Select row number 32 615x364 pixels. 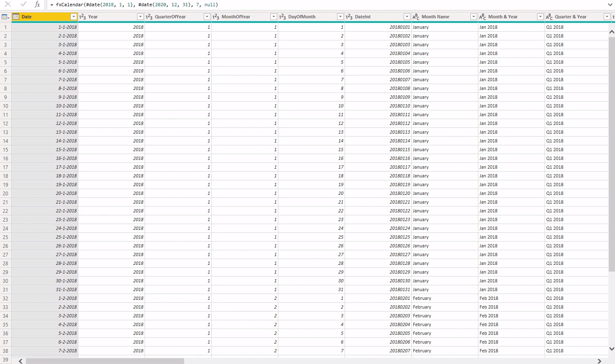click(x=5, y=298)
